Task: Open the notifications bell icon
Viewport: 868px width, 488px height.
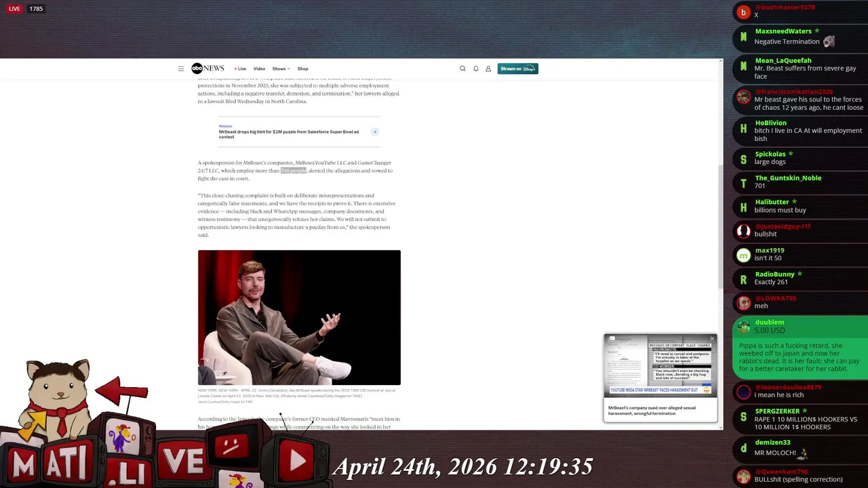Action: tap(475, 68)
